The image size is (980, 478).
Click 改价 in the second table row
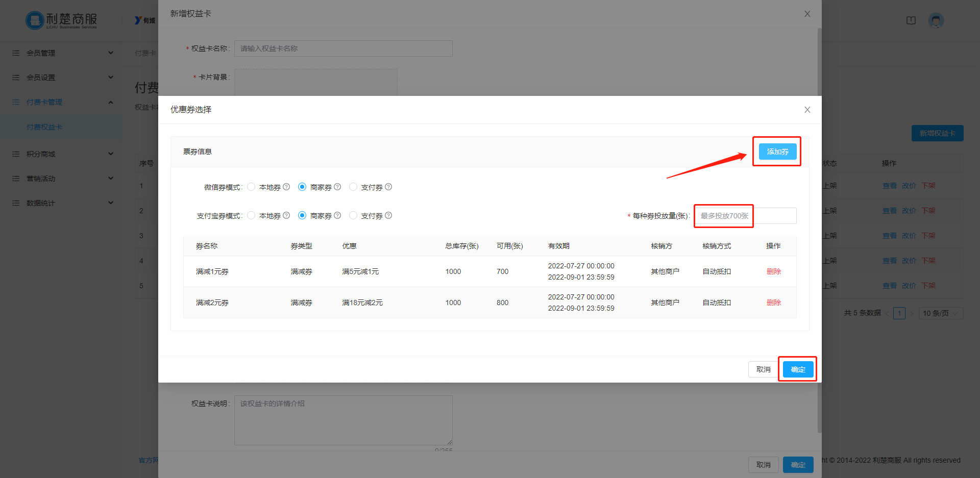[x=909, y=211]
